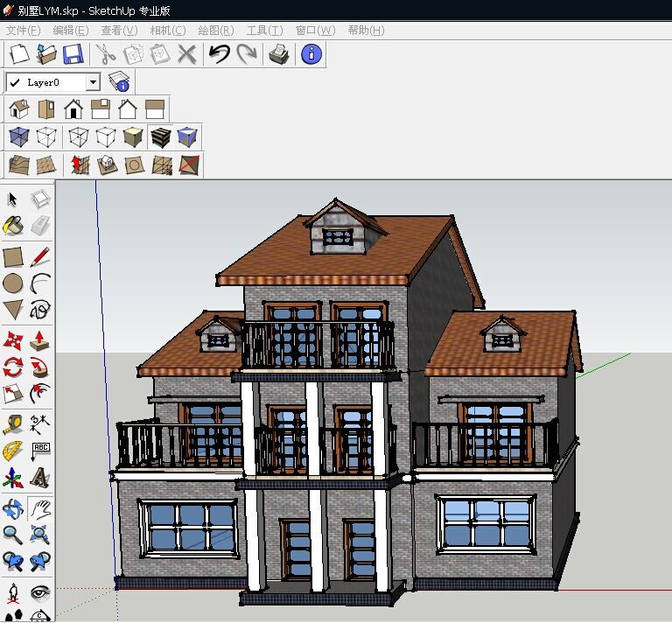Use the Sandbox Smoove tool
Screen dimensions: 672x623
click(80, 164)
